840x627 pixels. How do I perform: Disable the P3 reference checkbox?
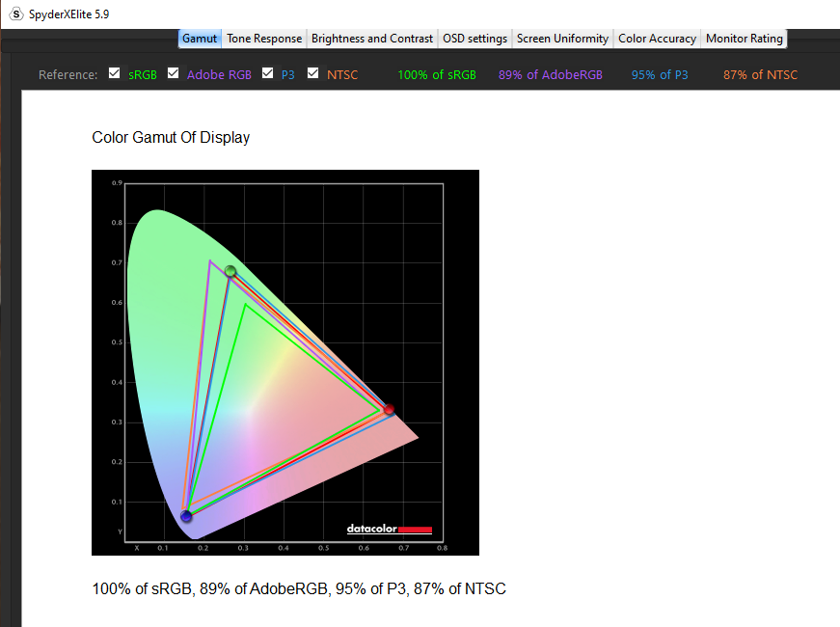267,73
